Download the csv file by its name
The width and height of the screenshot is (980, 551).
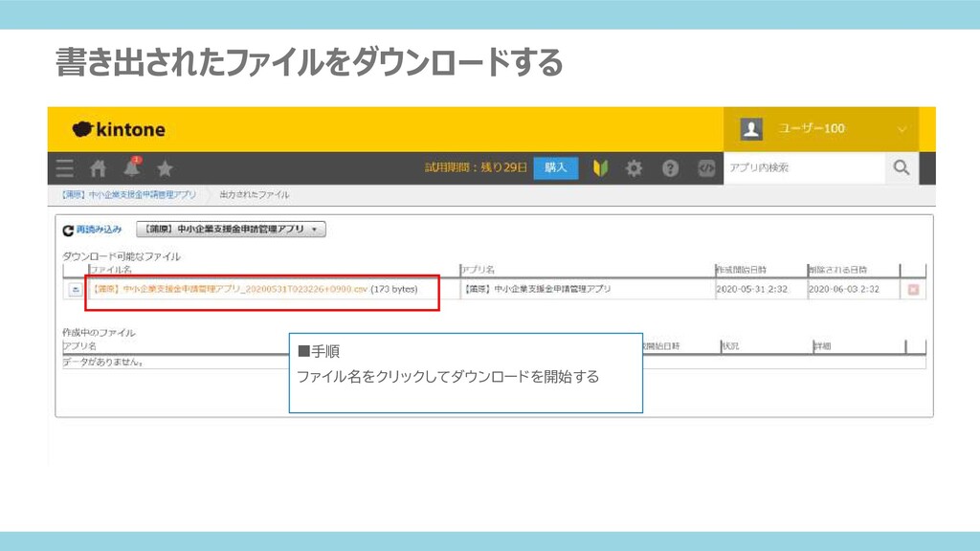230,289
